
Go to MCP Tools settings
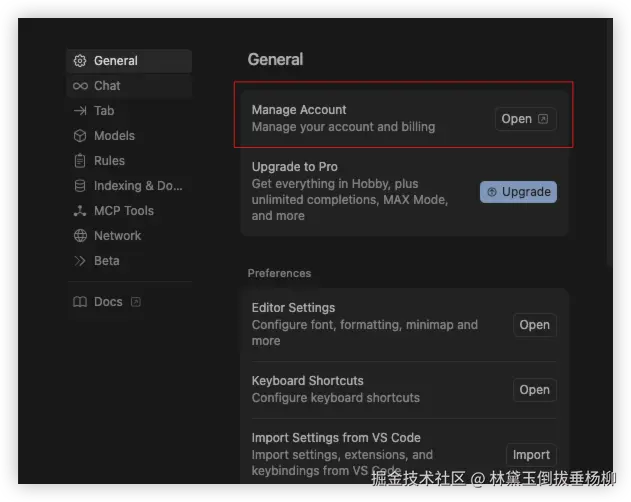(123, 211)
